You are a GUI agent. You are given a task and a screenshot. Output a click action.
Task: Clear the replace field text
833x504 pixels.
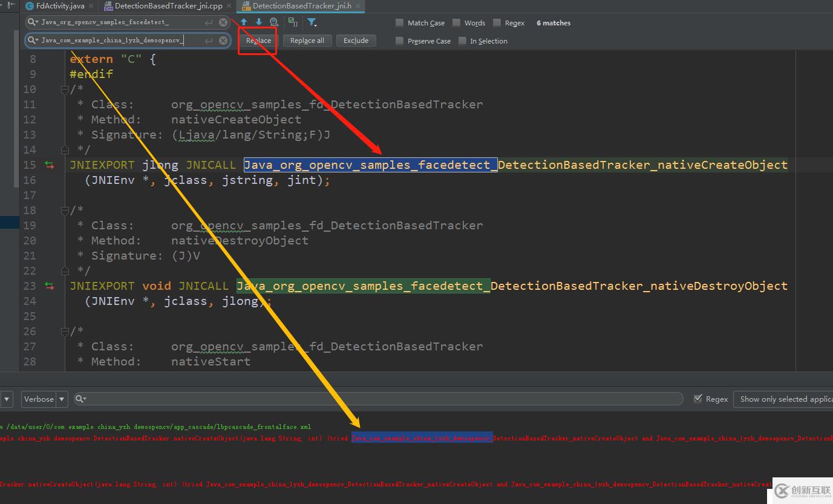coord(223,41)
